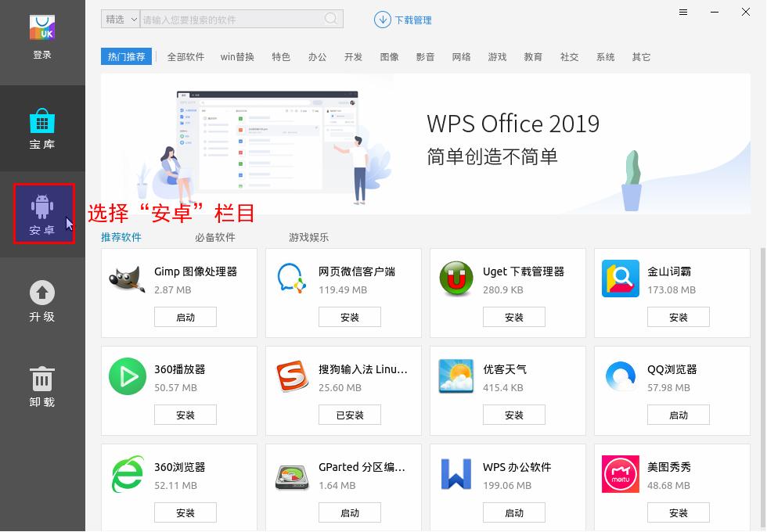This screenshot has height=532, width=767.
Task: Open the 影音 category tab
Action: [425, 57]
